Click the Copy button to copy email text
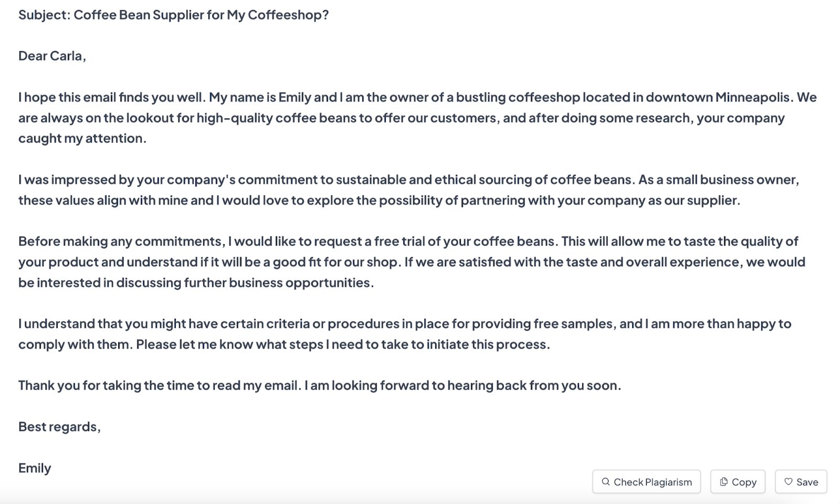Viewport: 840px width, 504px height. click(738, 481)
